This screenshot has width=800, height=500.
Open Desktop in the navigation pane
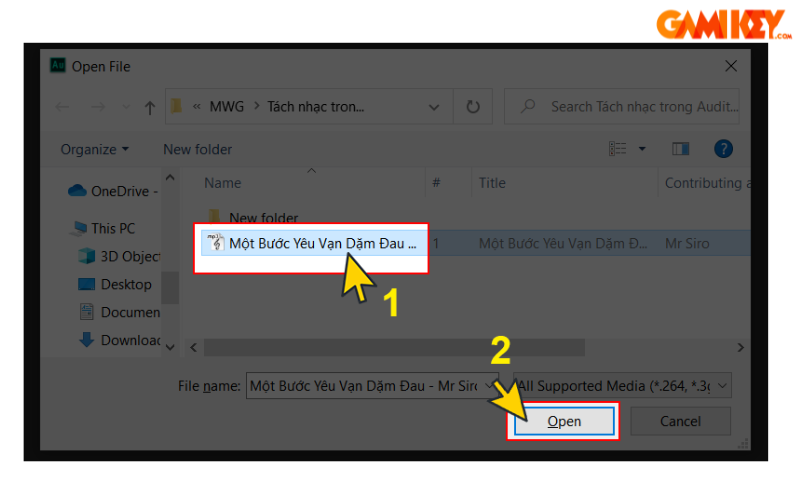click(125, 284)
